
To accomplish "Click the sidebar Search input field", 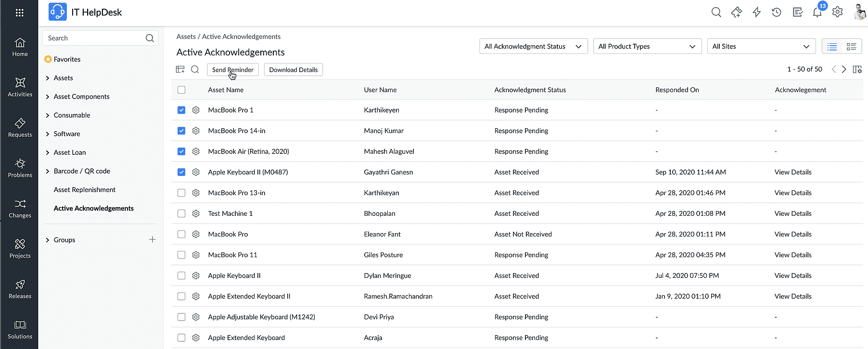I will pyautogui.click(x=95, y=38).
